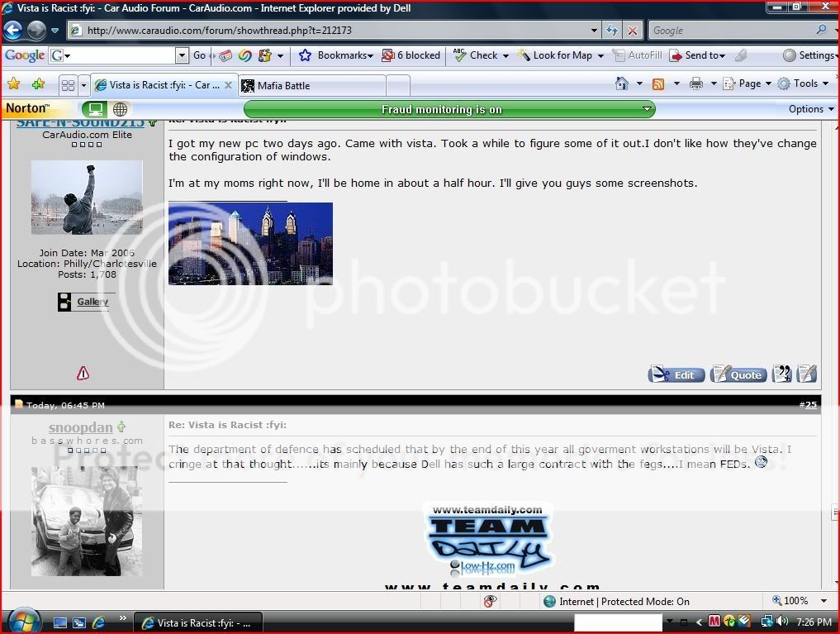Click the Google toolbar Go button
This screenshot has height=634, width=840.
199,55
